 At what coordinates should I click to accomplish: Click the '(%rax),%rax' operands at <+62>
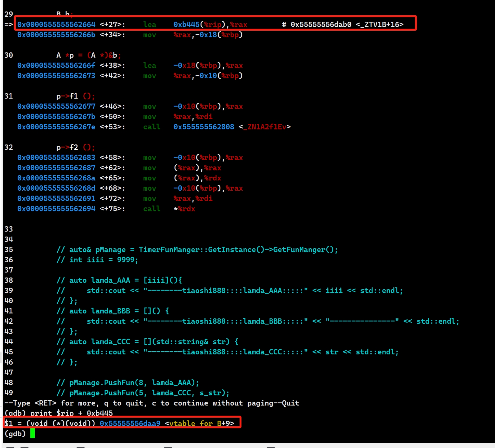(x=197, y=168)
